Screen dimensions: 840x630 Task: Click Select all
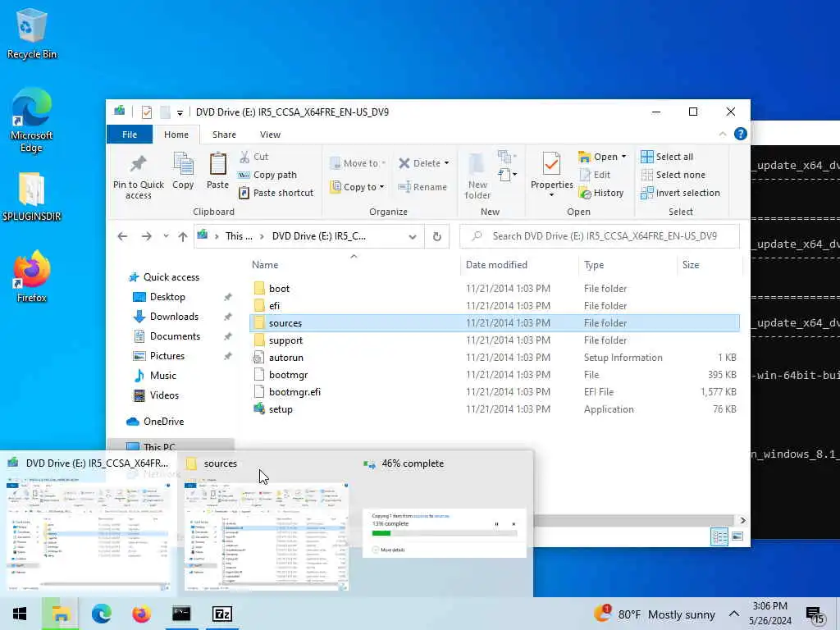[x=667, y=157]
